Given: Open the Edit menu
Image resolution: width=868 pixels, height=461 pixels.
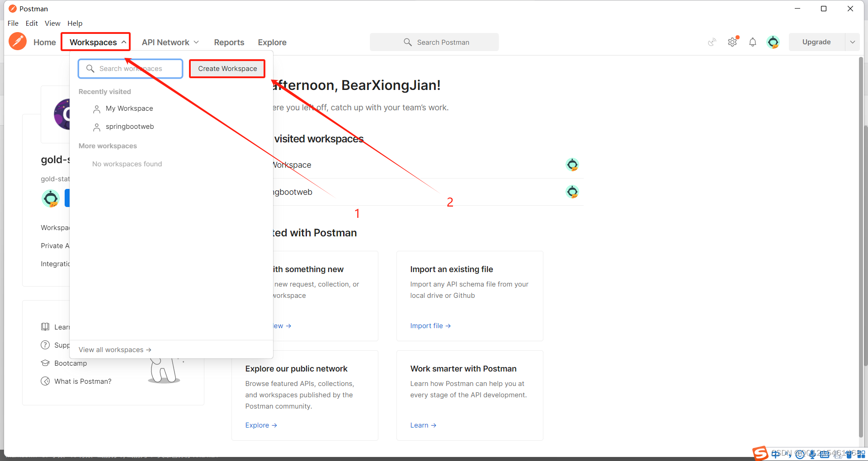Looking at the screenshot, I should tap(32, 23).
